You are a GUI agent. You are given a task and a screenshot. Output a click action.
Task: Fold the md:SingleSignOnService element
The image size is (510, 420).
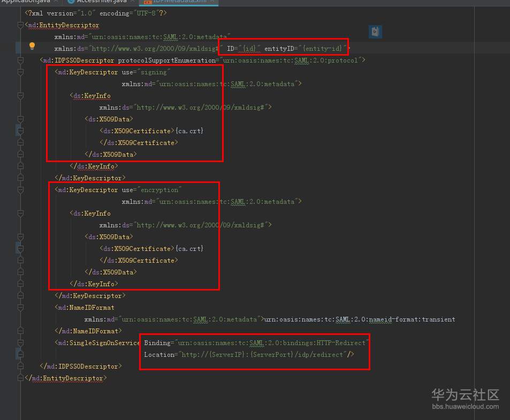(x=20, y=342)
